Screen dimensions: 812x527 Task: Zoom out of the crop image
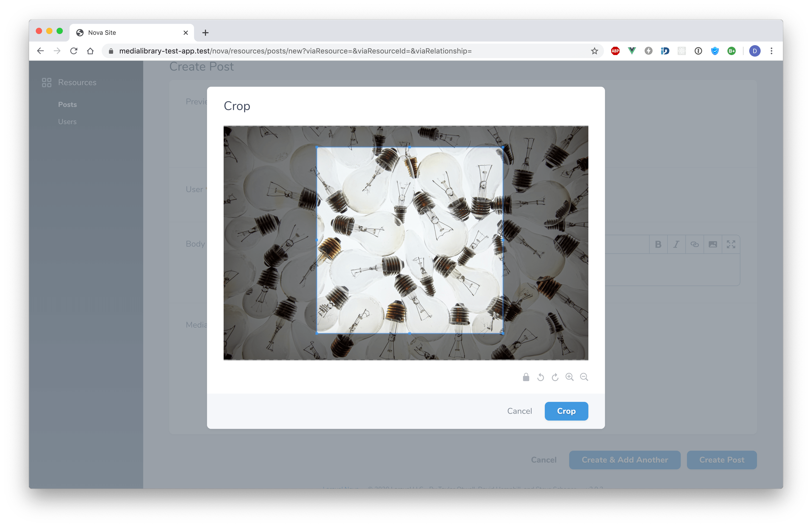coord(584,377)
